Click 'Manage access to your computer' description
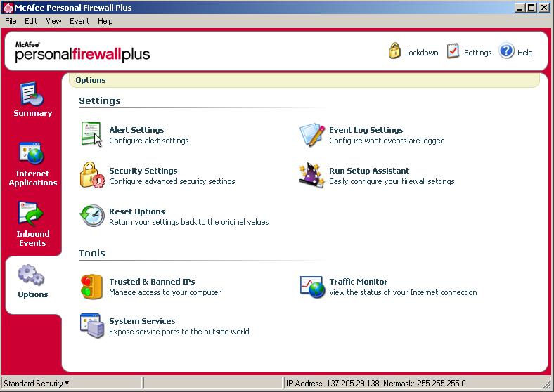 pyautogui.click(x=165, y=292)
